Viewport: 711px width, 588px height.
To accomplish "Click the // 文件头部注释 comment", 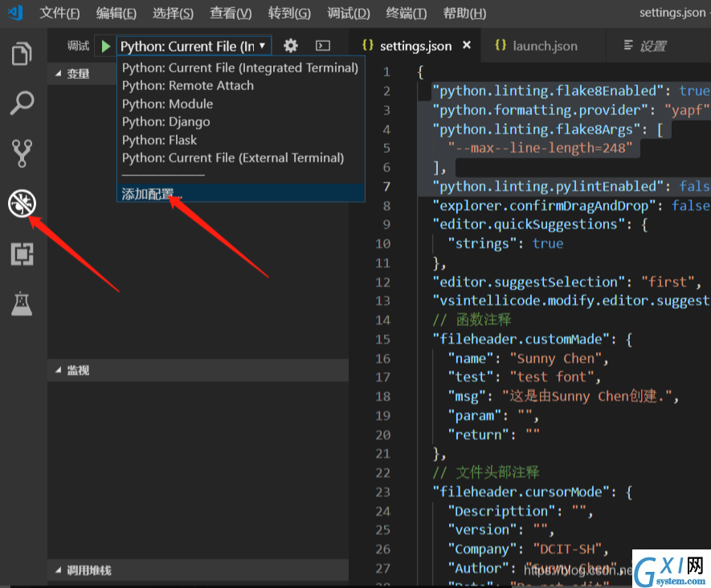I will 485,472.
